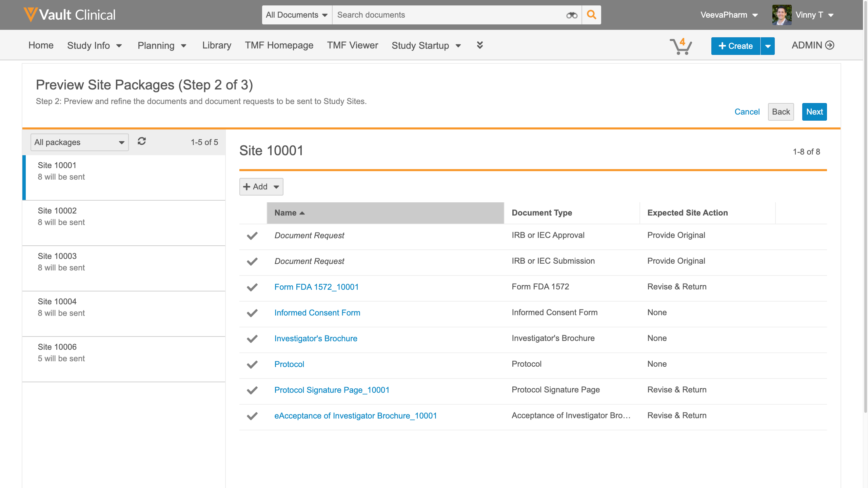Toggle checkmark for Protocol row

tap(252, 364)
